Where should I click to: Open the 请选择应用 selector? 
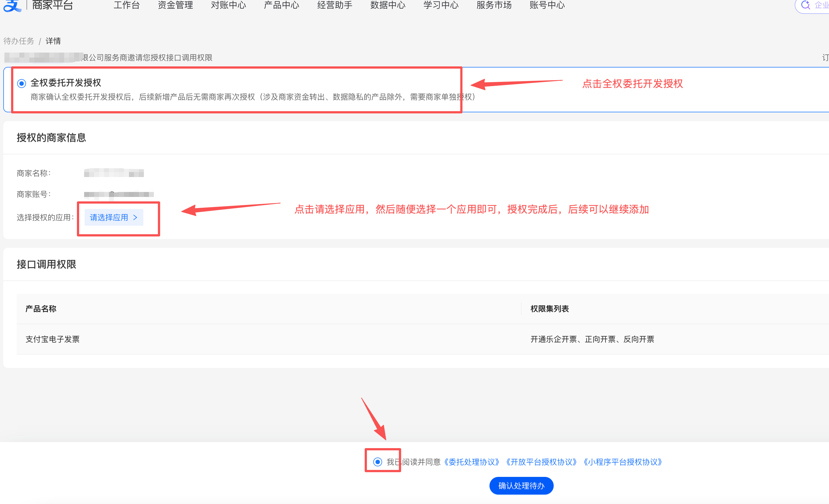coord(114,217)
